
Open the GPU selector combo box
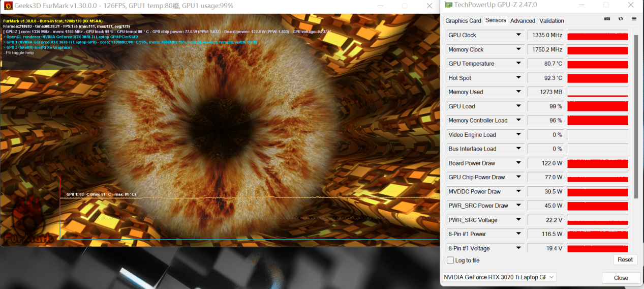coord(499,277)
